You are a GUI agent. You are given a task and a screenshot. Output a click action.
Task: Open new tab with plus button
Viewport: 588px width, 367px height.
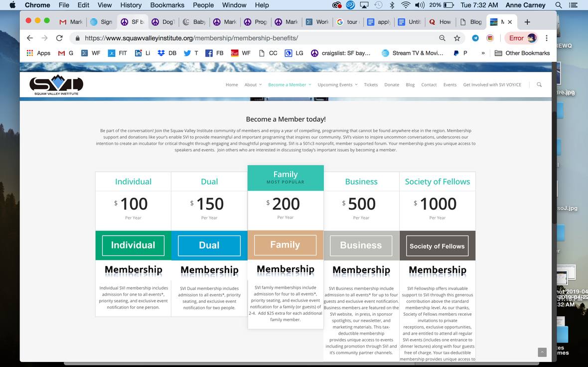(x=527, y=22)
